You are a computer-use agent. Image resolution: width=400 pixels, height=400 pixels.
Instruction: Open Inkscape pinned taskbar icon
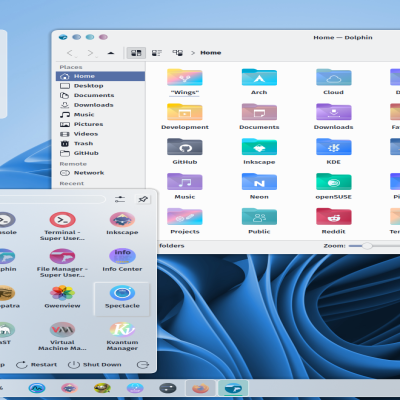click(x=69, y=388)
